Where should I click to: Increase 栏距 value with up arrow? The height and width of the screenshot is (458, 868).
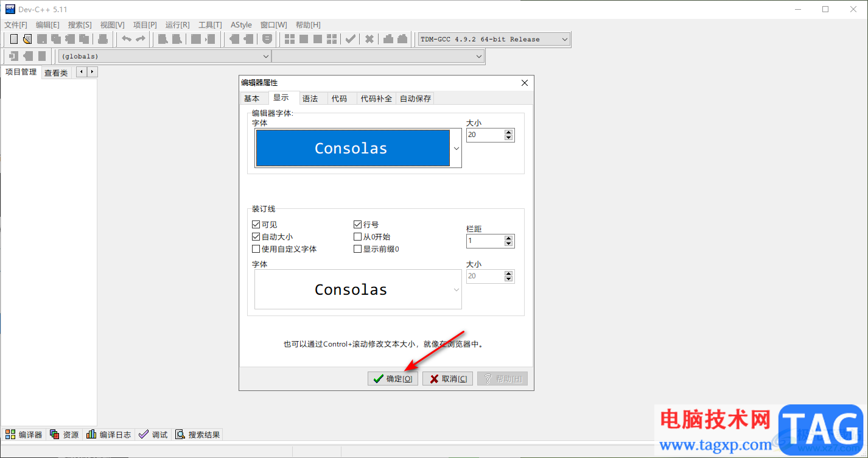(509, 238)
